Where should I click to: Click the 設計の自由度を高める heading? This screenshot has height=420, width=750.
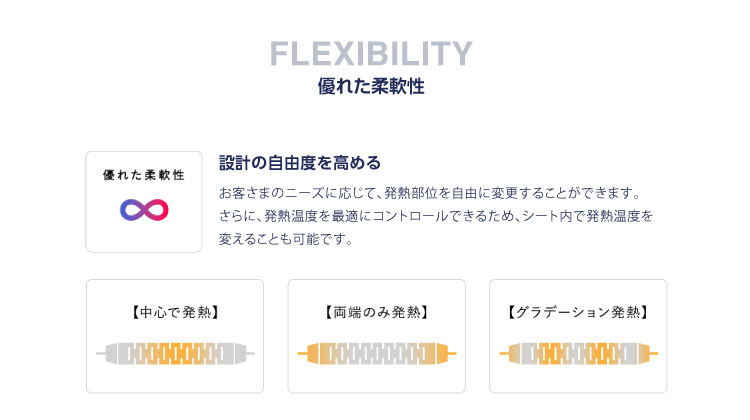300,163
